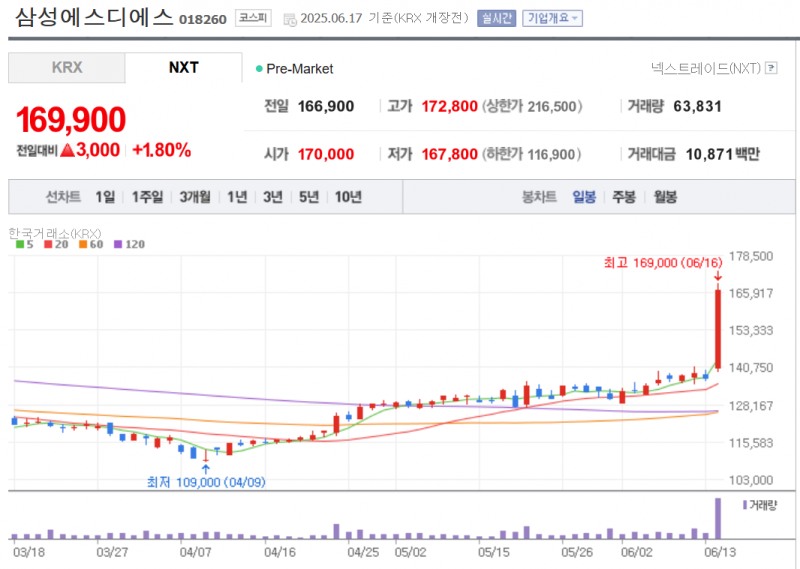Select the 일봉 candle chart
The image size is (800, 569).
pyautogui.click(x=584, y=196)
